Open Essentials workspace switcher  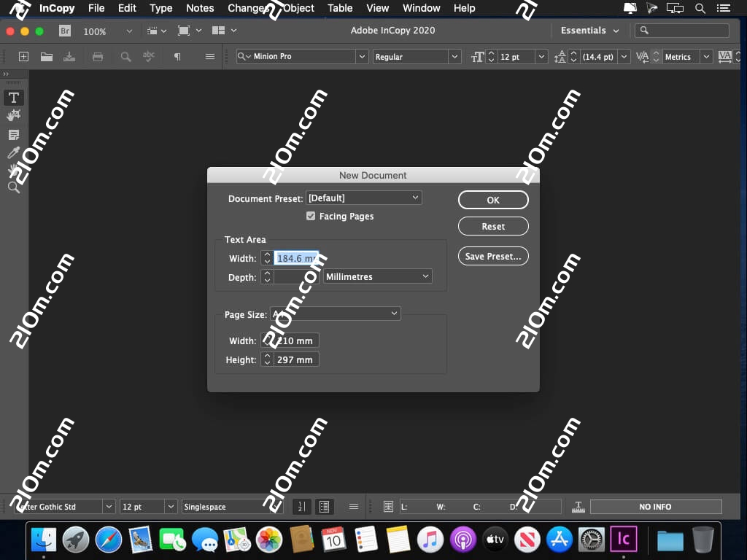589,31
